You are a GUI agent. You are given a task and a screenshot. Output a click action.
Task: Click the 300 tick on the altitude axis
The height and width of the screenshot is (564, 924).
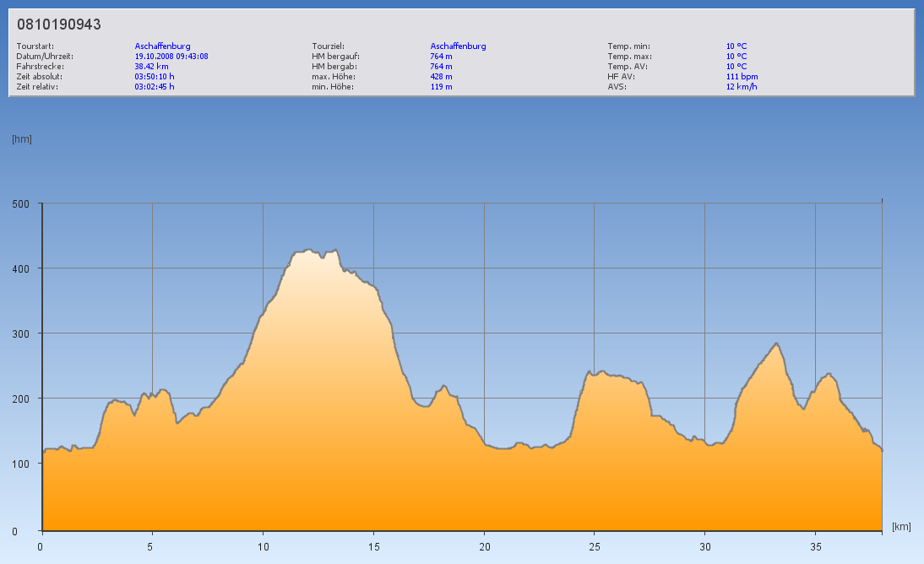point(20,334)
